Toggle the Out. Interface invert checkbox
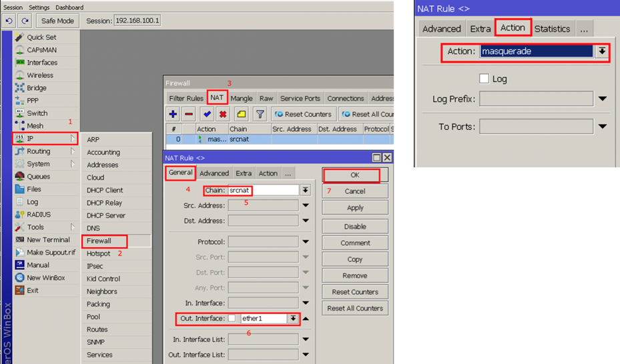Image resolution: width=620 pixels, height=364 pixels. coord(232,318)
